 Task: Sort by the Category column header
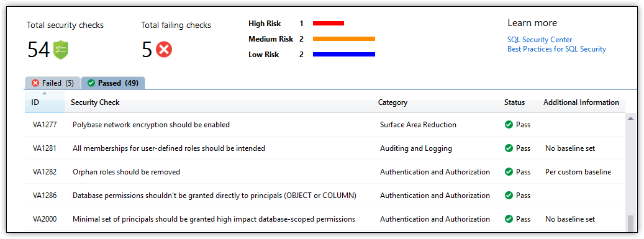click(392, 102)
